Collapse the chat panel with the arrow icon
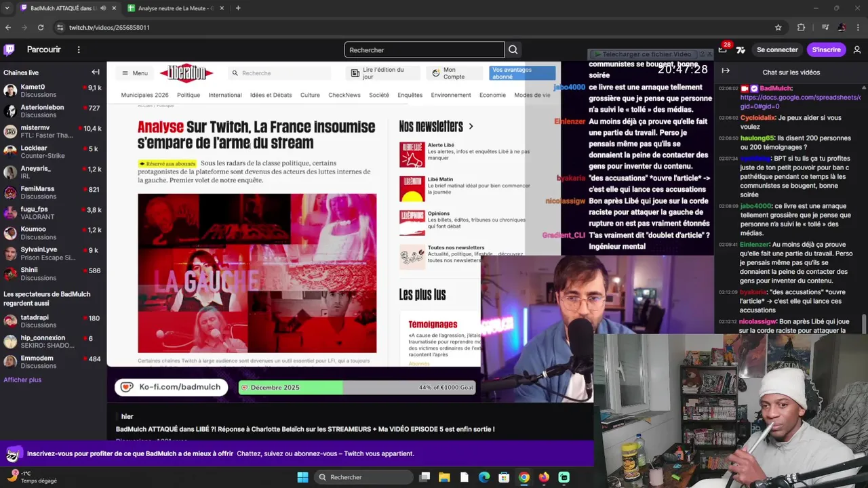Viewport: 868px width, 488px height. tap(726, 70)
